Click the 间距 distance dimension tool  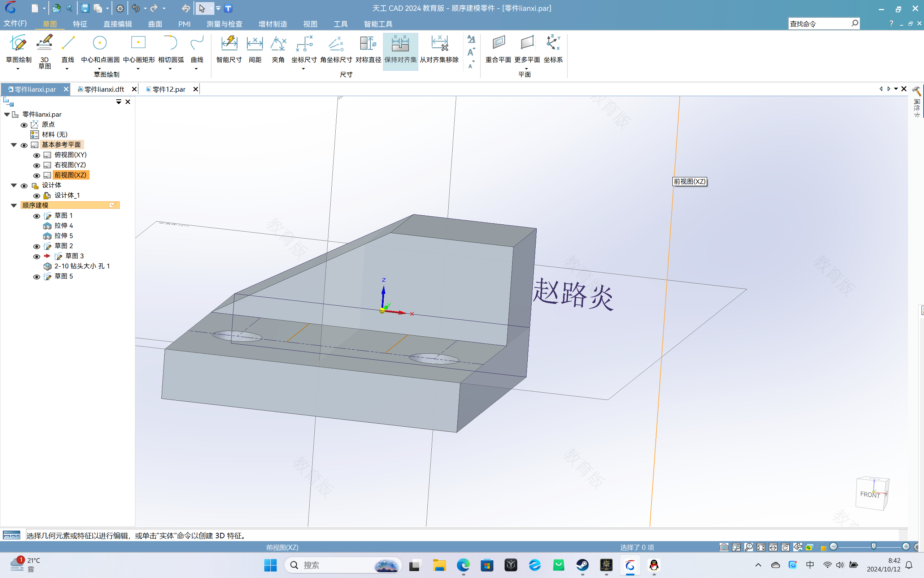click(x=255, y=48)
